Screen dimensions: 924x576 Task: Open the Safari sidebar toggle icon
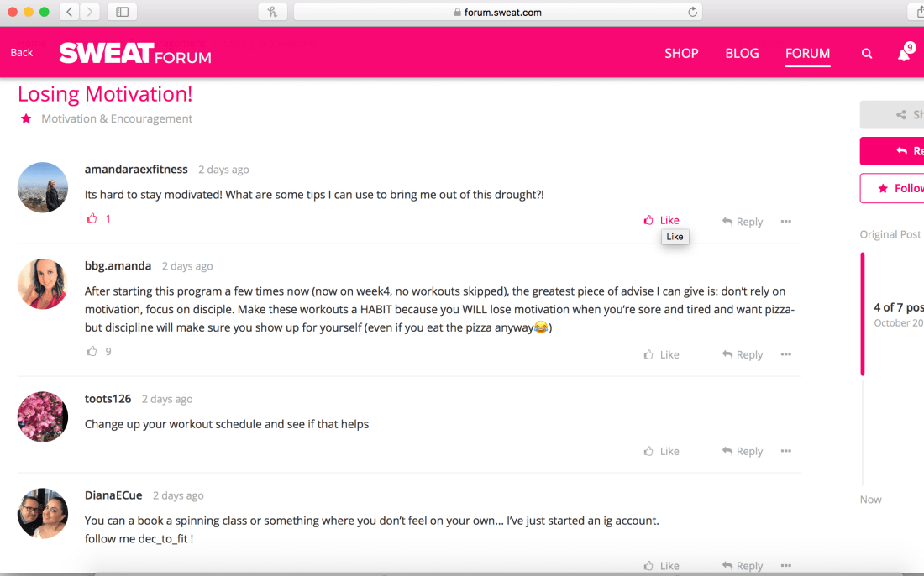click(122, 12)
